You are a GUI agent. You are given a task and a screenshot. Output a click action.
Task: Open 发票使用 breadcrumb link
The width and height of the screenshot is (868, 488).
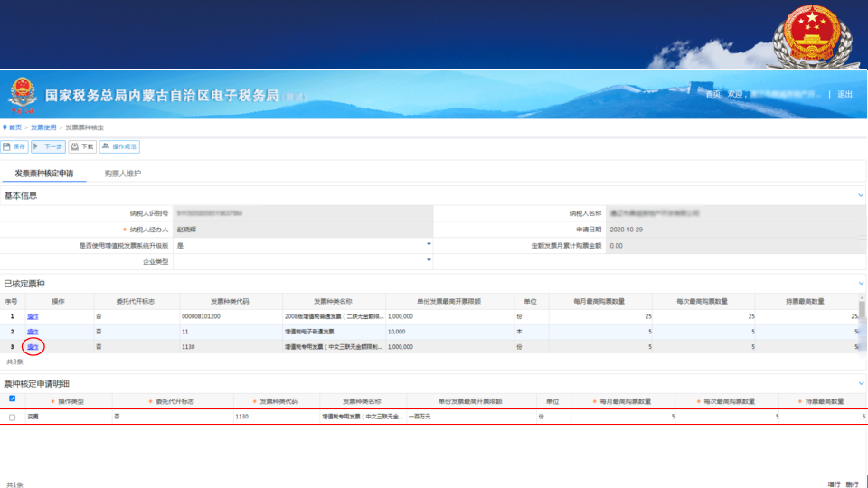43,127
